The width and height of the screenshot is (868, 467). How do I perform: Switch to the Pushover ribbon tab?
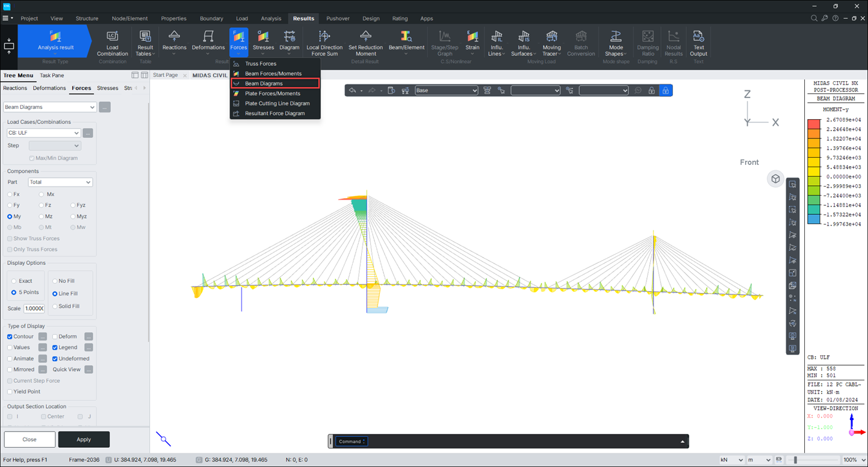(x=338, y=19)
